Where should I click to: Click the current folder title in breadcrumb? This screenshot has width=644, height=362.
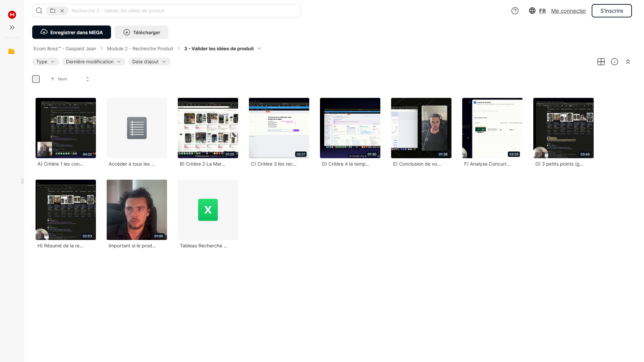(219, 49)
